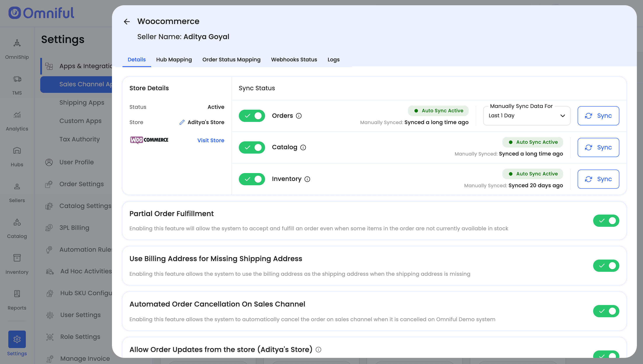The height and width of the screenshot is (364, 643).
Task: Click the info icon beside Orders
Action: [299, 116]
